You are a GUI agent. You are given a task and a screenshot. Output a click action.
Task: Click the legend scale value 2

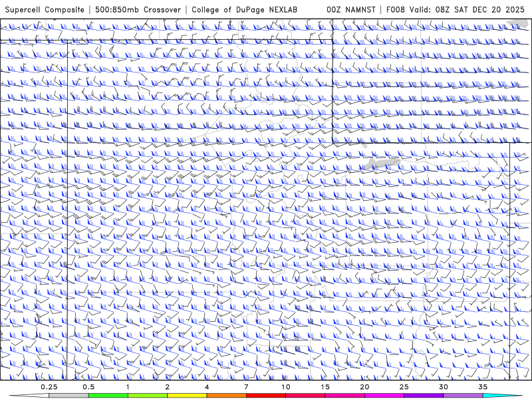[x=168, y=387]
